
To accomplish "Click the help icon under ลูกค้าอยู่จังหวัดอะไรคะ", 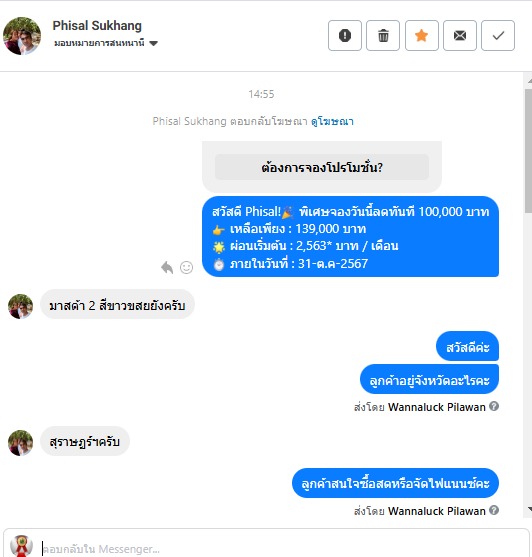I will 494,406.
